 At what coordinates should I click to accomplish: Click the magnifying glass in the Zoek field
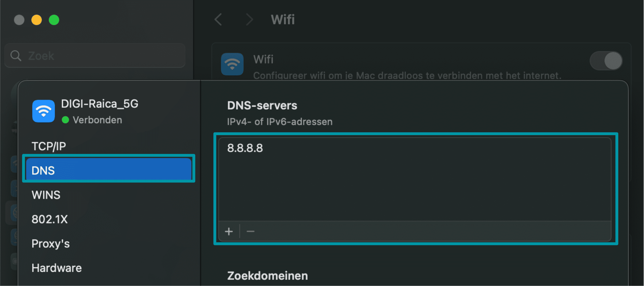[16, 55]
